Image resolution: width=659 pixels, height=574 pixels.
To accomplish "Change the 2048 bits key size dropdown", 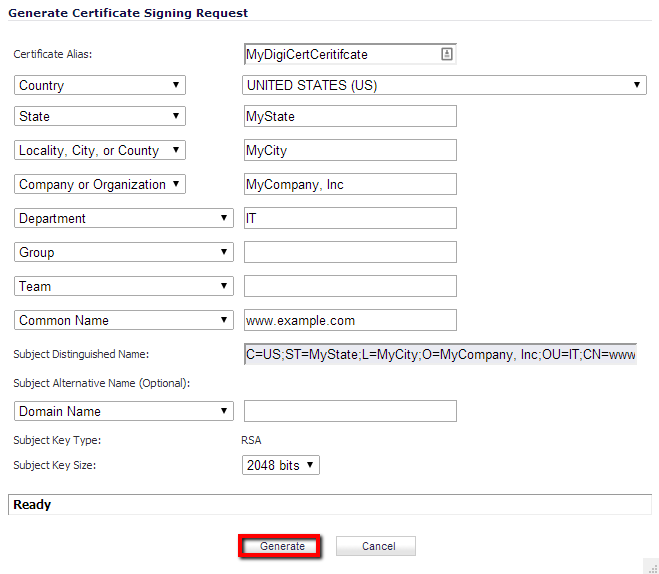I will coord(281,466).
